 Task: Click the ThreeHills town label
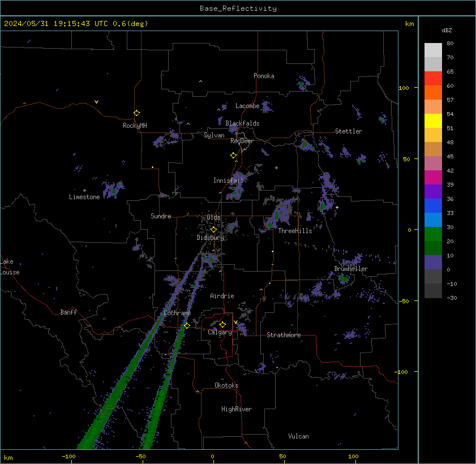click(295, 231)
